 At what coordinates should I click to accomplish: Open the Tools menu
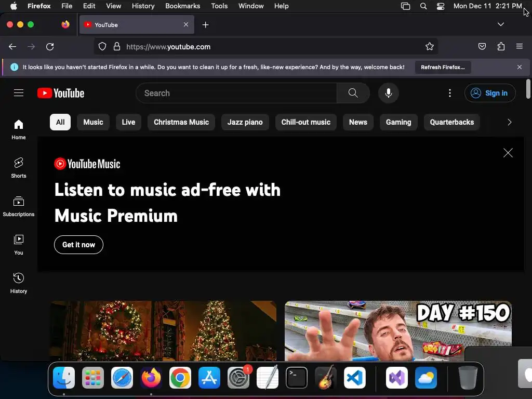coord(219,6)
